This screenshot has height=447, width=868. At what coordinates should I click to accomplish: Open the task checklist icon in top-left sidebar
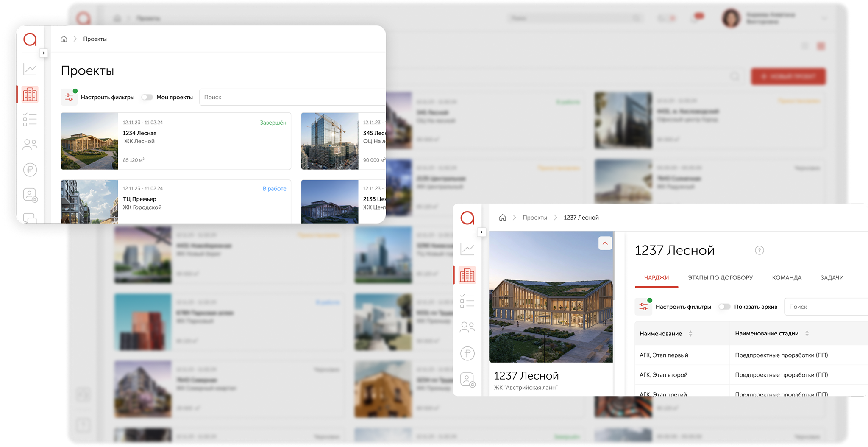(30, 120)
